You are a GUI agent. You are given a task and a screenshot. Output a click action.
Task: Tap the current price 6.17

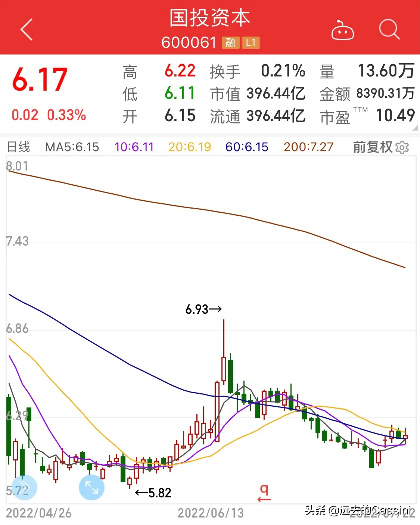40,79
